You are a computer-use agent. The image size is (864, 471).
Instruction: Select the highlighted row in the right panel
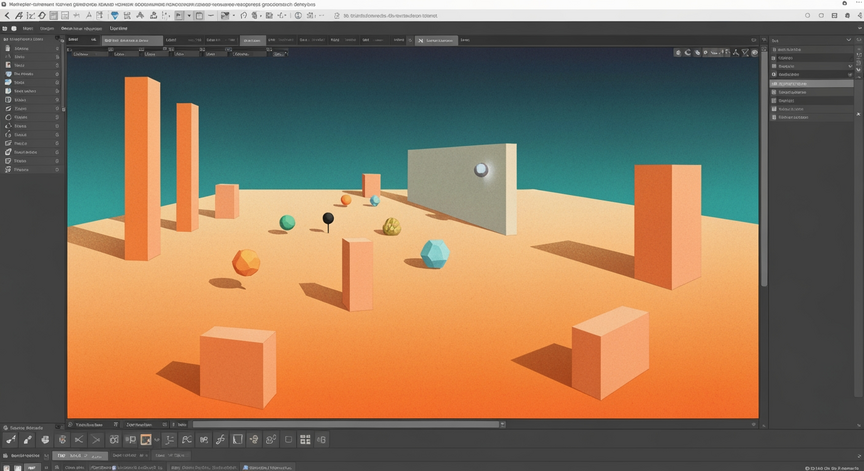coord(811,84)
